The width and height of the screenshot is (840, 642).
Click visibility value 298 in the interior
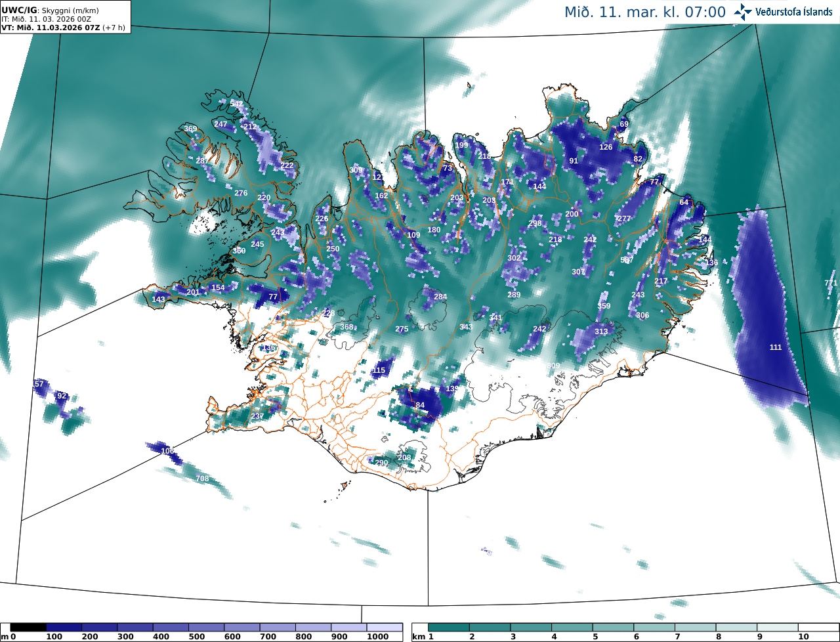pyautogui.click(x=535, y=223)
